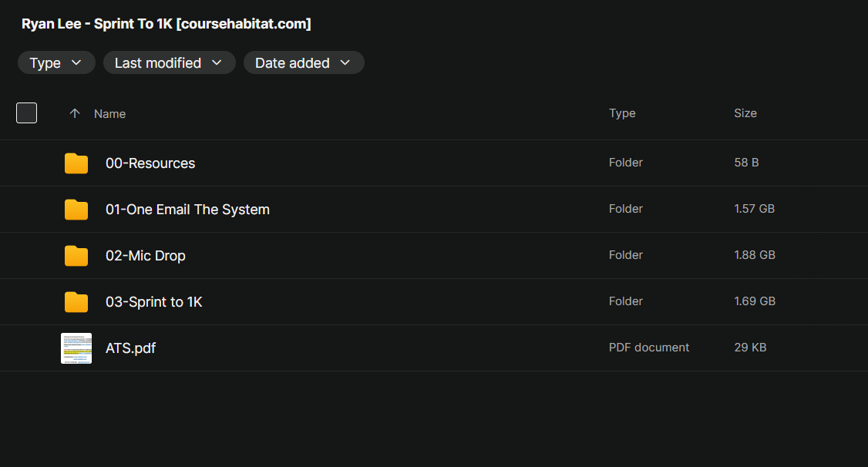Select the ATS.pdf row by its PDF document type
868x467 pixels.
coord(649,348)
